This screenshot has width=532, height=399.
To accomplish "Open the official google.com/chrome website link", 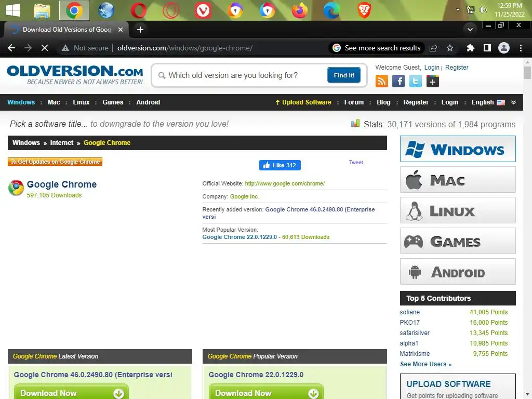I will (285, 183).
